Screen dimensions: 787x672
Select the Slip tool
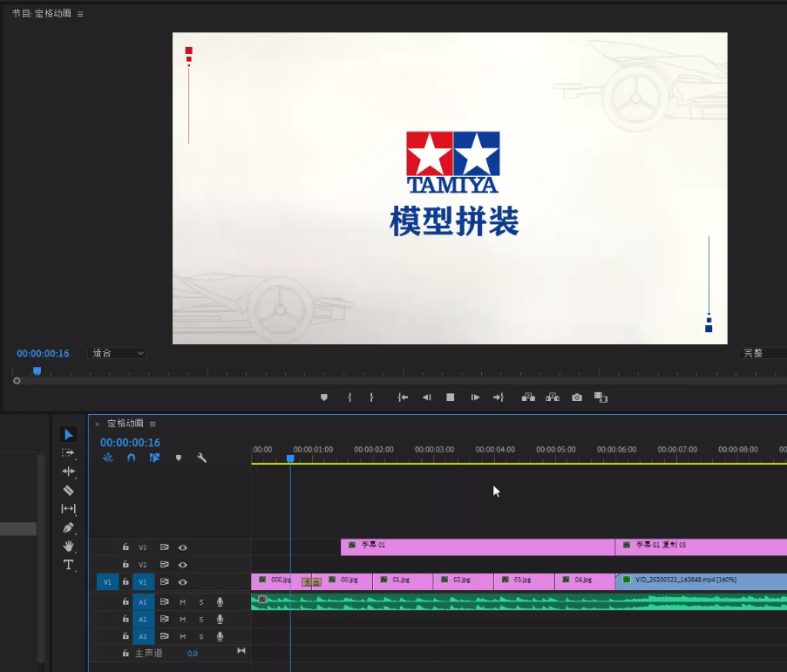[x=69, y=509]
